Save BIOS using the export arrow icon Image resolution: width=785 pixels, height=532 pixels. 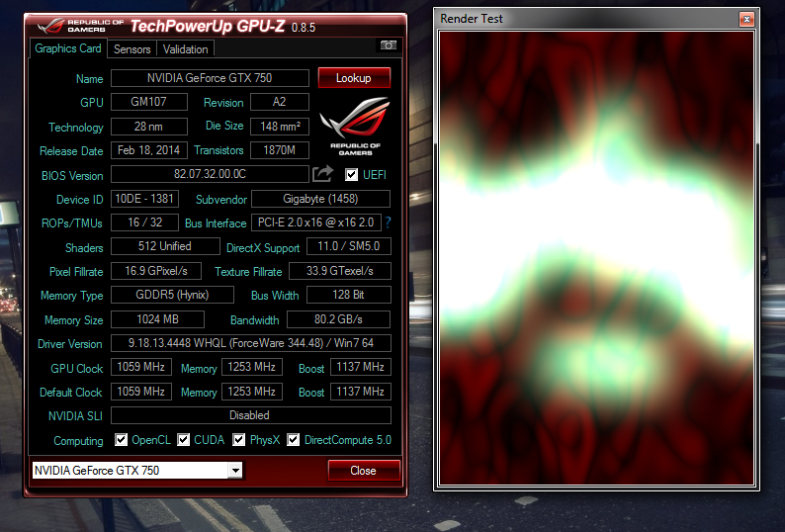click(323, 174)
